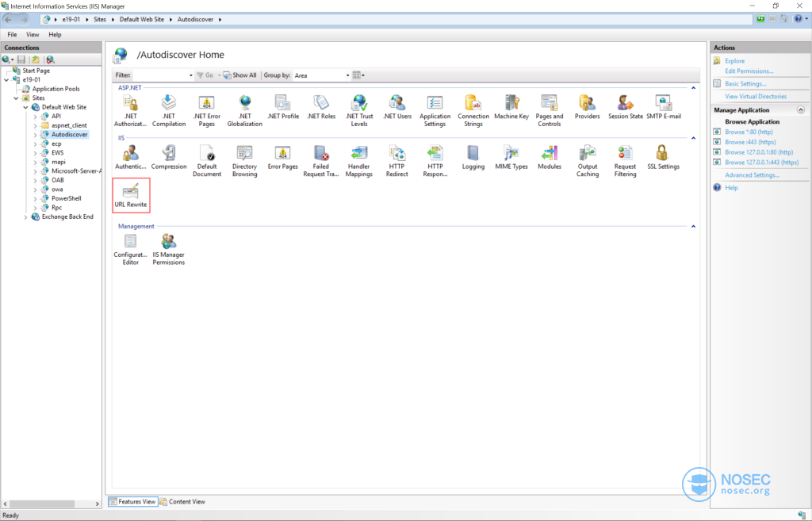Open Output Caching feature
The width and height of the screenshot is (812, 521).
pyautogui.click(x=588, y=161)
